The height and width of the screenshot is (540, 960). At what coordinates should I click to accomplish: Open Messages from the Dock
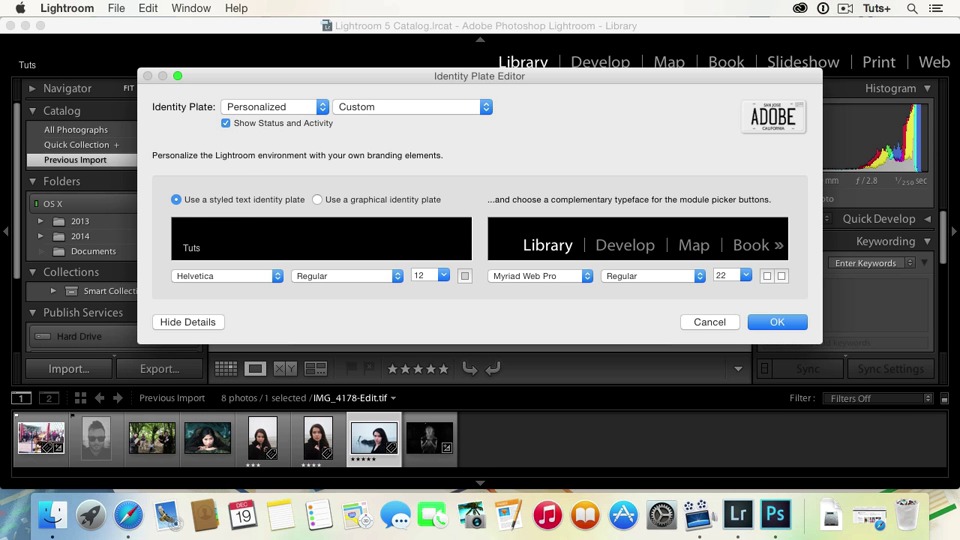coord(395,515)
